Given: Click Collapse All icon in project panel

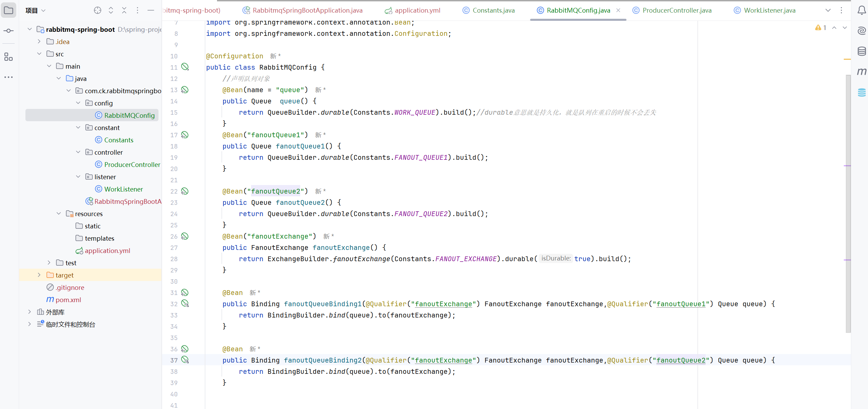Looking at the screenshot, I should pyautogui.click(x=124, y=10).
